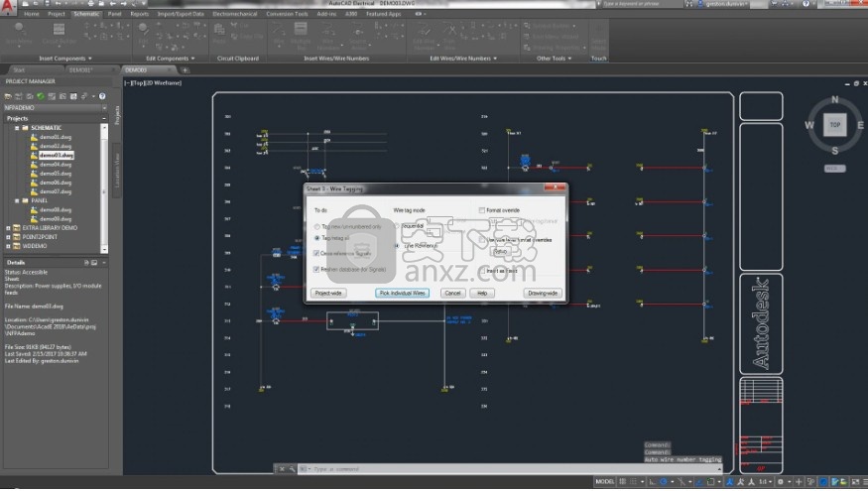Select 'Tag/retag all' radio button
Screen dimensions: 868x491
[x=317, y=238]
